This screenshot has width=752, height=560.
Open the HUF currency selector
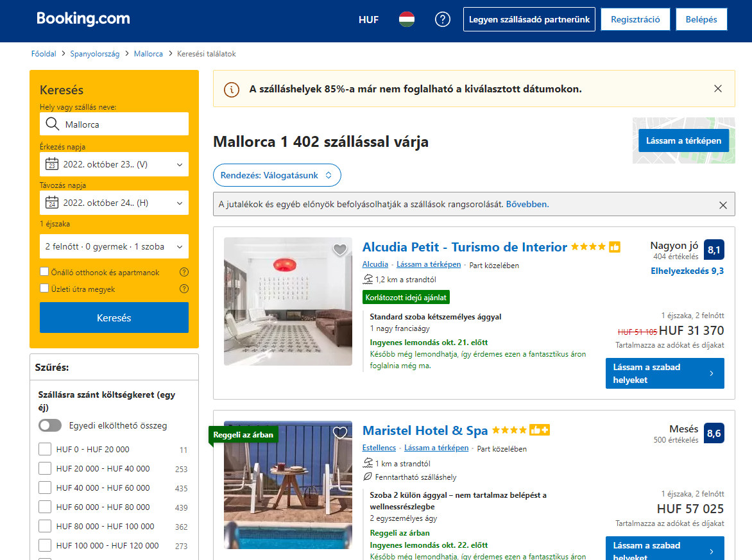[368, 19]
